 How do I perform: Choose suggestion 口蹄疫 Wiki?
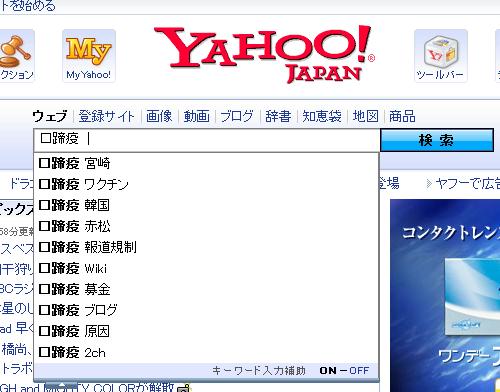(206, 268)
